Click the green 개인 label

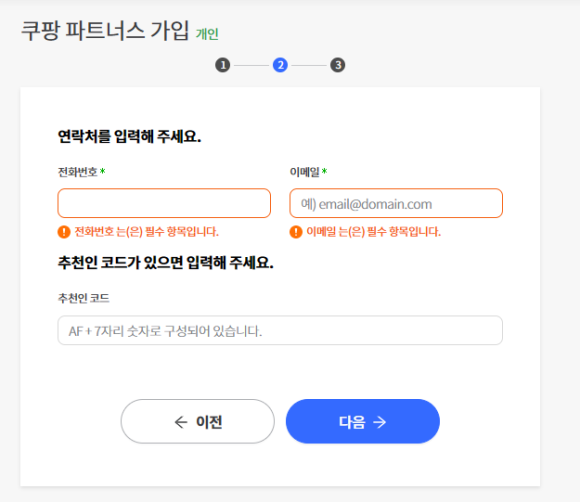coord(207,34)
